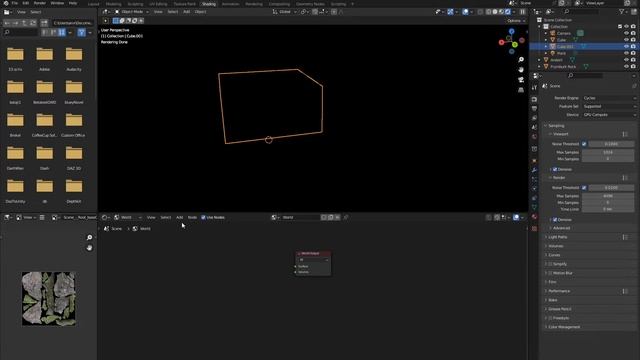Screen dimensions: 640x360
Task: Open the Physics properties tab icon
Action: click(x=534, y=189)
